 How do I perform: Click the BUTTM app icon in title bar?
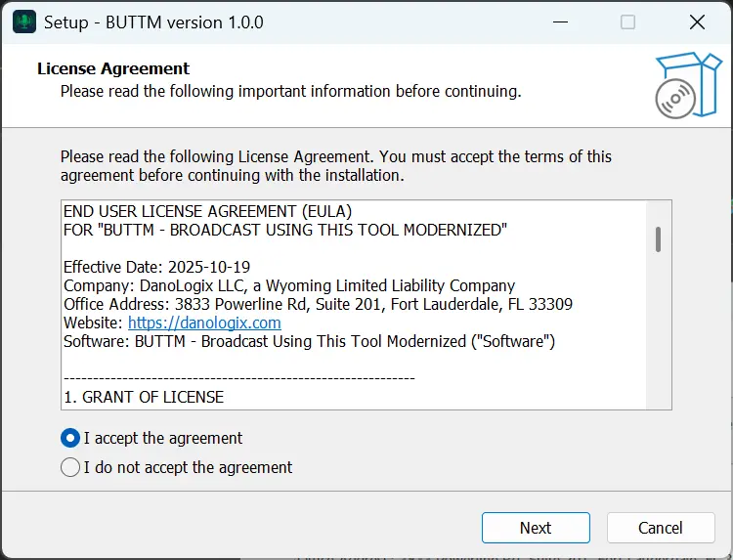click(x=24, y=22)
